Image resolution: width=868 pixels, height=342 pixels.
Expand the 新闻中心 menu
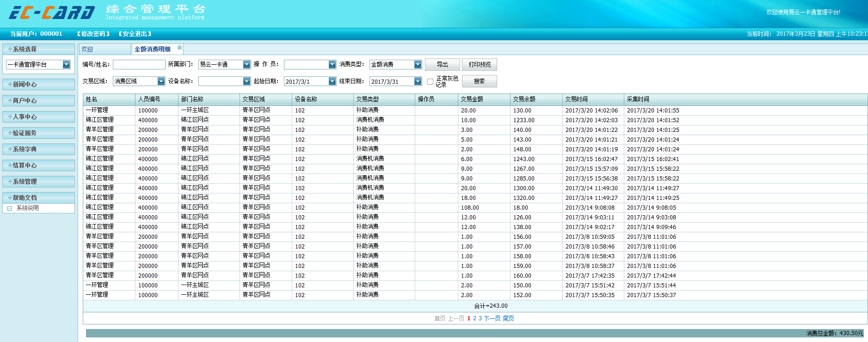click(38, 84)
